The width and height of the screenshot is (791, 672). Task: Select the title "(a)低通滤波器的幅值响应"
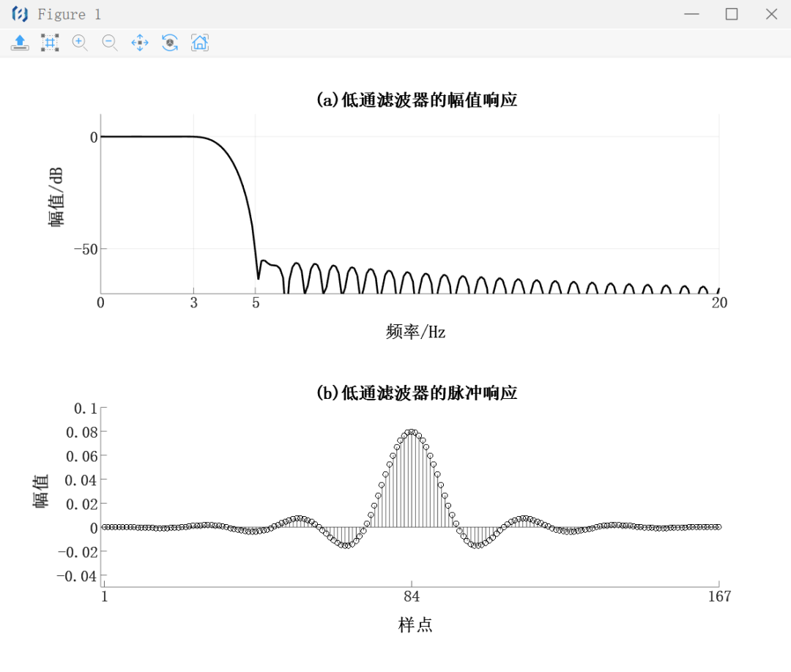coord(416,100)
